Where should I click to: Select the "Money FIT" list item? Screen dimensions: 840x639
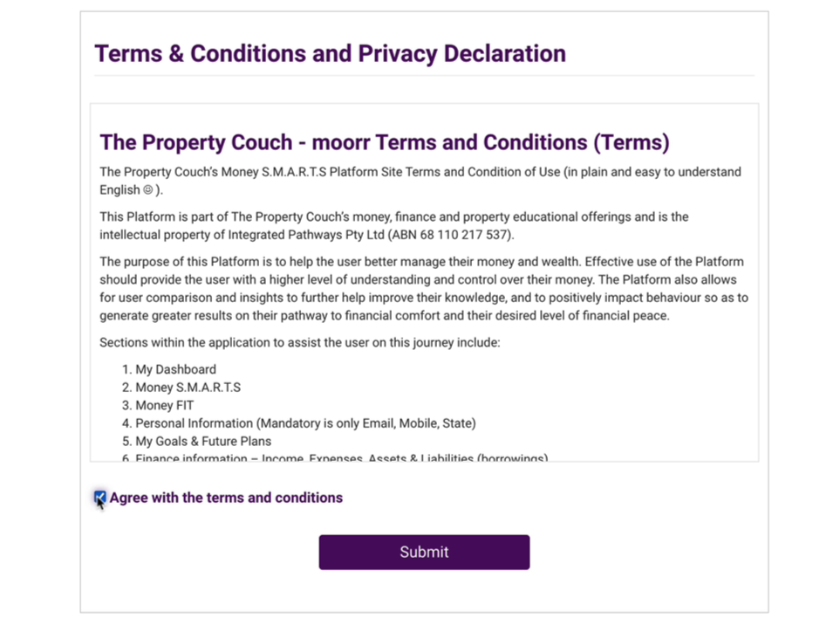164,406
